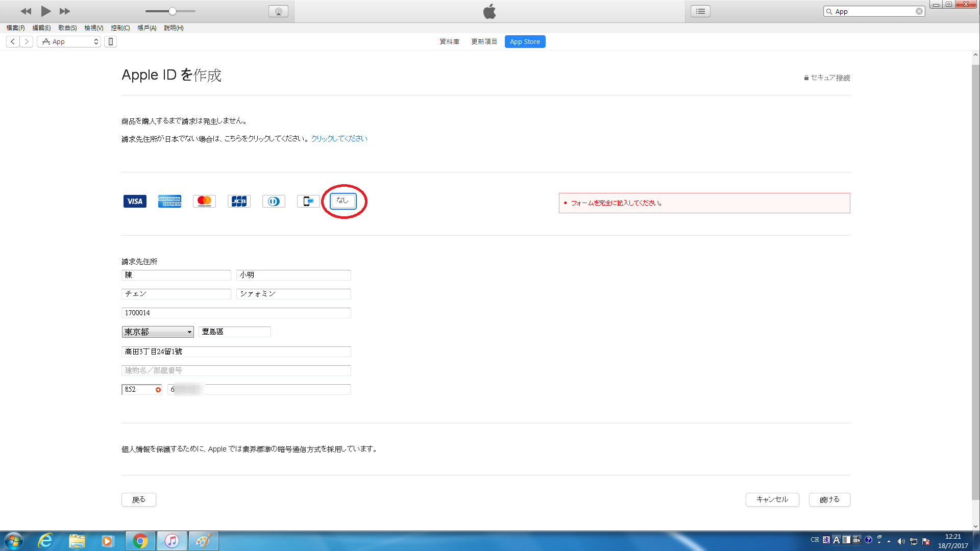The height and width of the screenshot is (551, 980).
Task: Clear the search field with the X icon
Action: click(919, 11)
